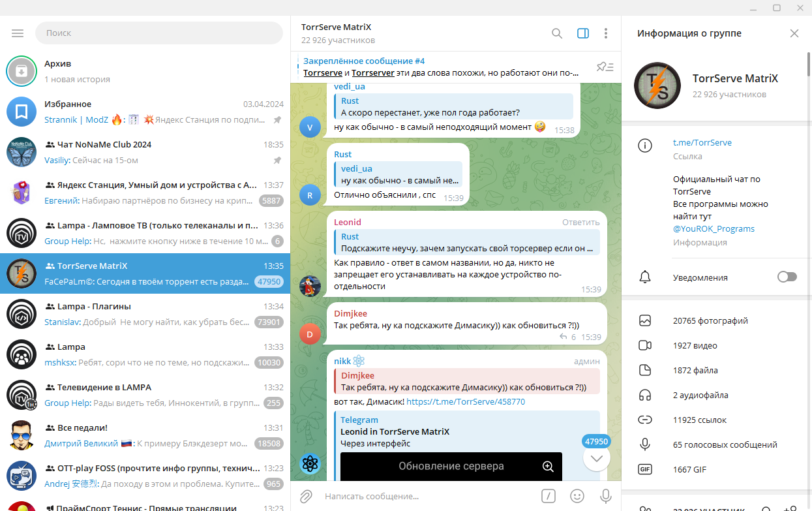Click the TorrServe MatriX chat header title
Viewport: 812px width, 511px height.
[x=337, y=27]
